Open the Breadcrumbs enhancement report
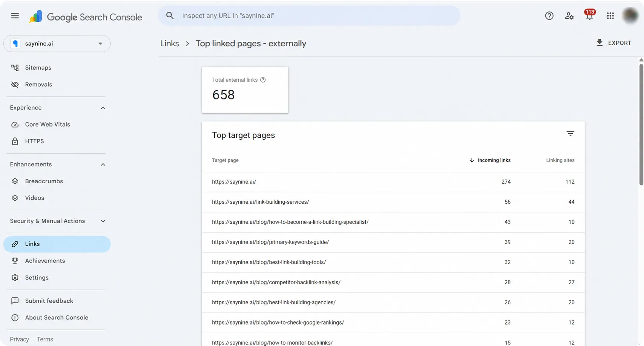The image size is (644, 346). [57, 181]
